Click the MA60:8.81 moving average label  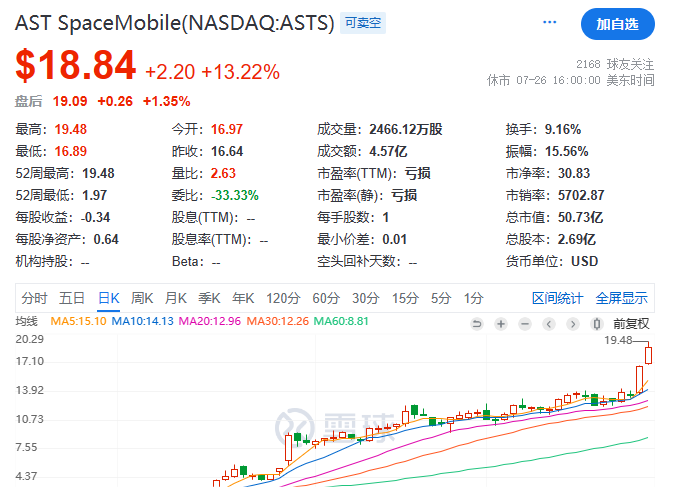341,321
